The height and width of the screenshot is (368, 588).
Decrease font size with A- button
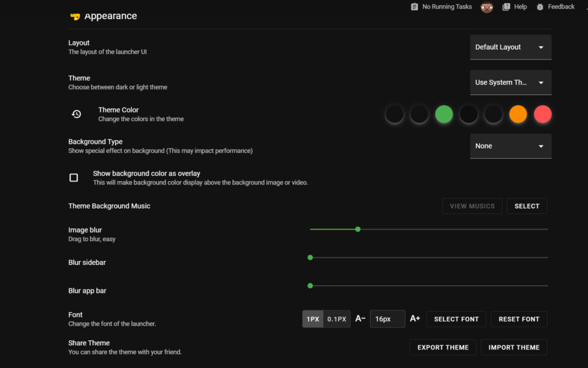coord(360,319)
